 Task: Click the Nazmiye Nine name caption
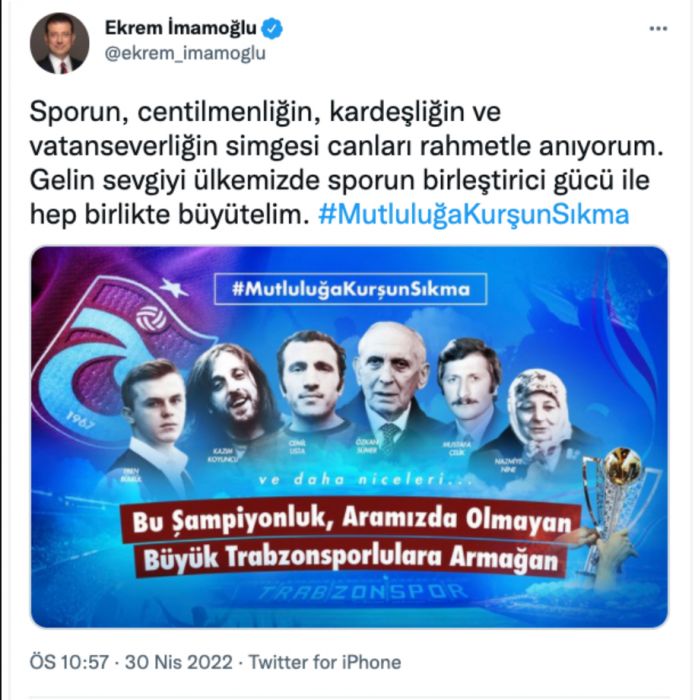[x=508, y=465]
